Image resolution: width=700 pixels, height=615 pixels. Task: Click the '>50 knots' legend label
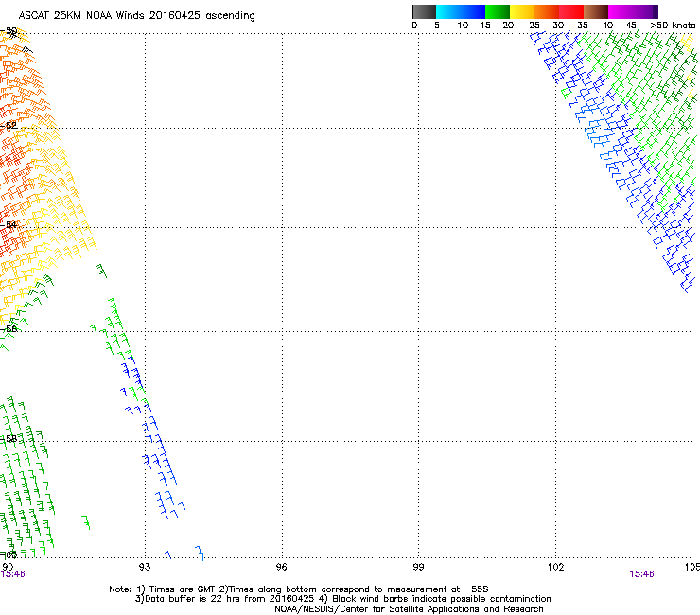(x=673, y=26)
